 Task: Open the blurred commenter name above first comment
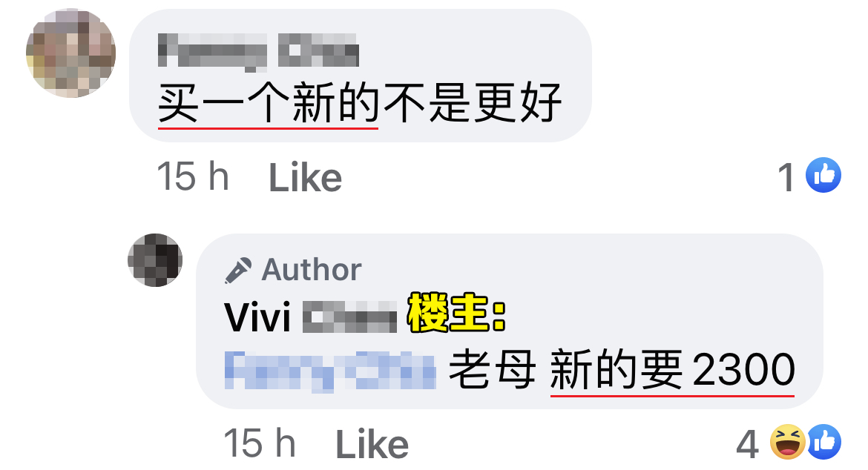tap(258, 52)
